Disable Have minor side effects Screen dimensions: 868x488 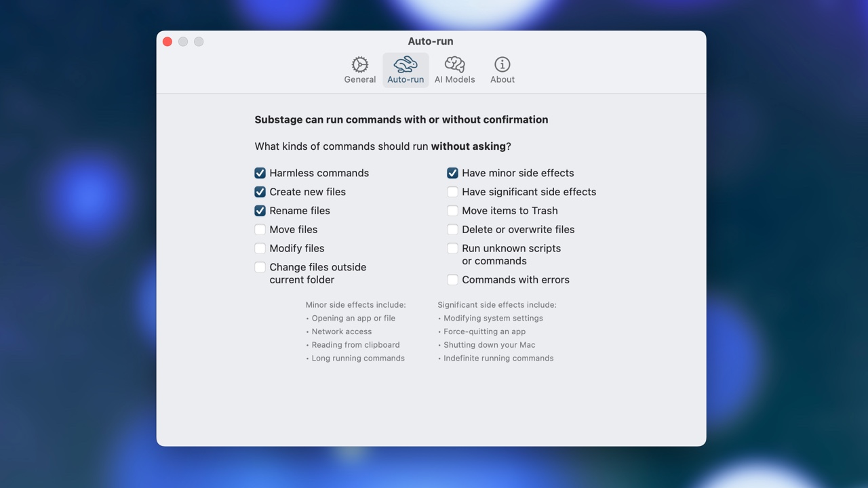tap(452, 173)
